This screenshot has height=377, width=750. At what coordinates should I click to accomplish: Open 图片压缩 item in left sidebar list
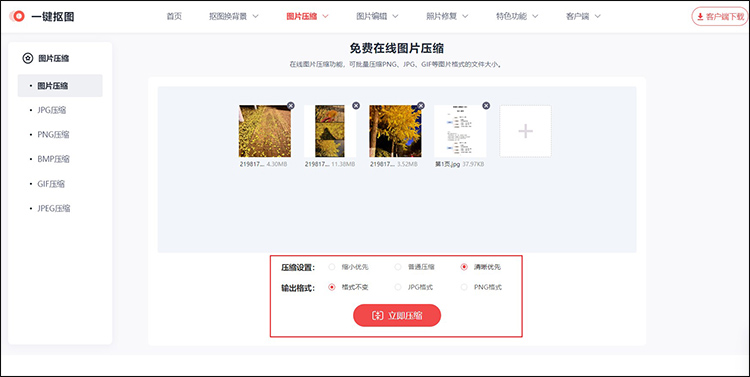(60, 86)
